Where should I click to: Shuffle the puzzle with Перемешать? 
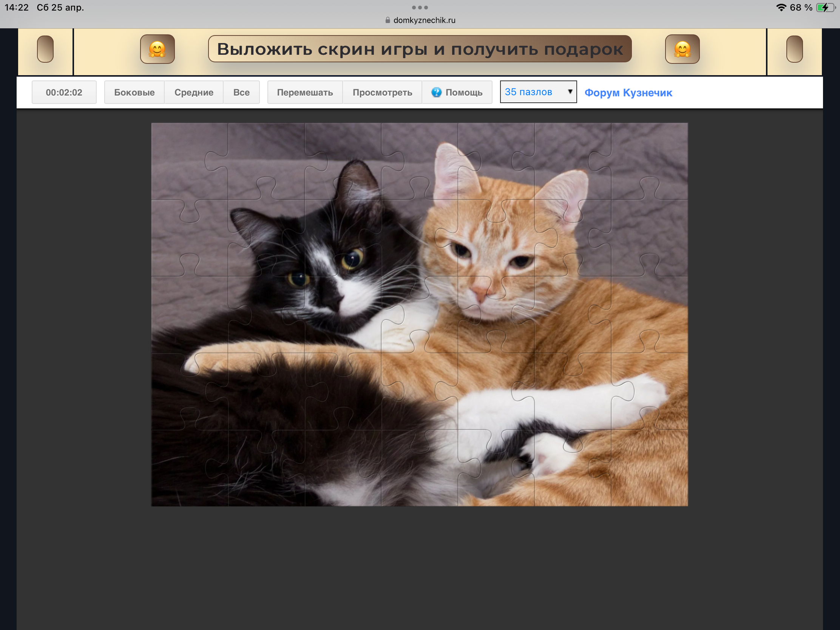coord(304,92)
